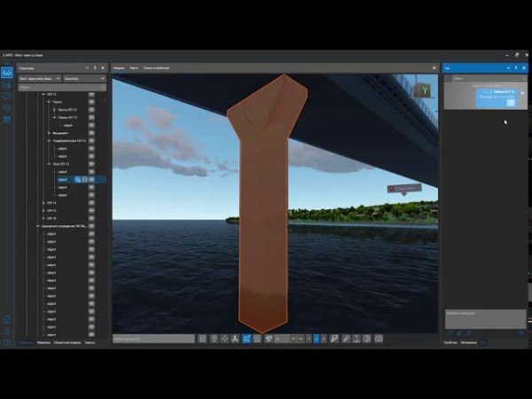Click the stamp-like icon in viewport toolbar
532x399 pixels.
pyautogui.click(x=356, y=339)
